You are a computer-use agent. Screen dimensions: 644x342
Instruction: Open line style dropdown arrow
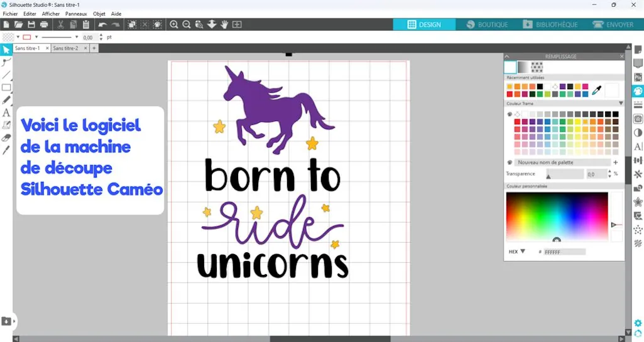click(77, 37)
